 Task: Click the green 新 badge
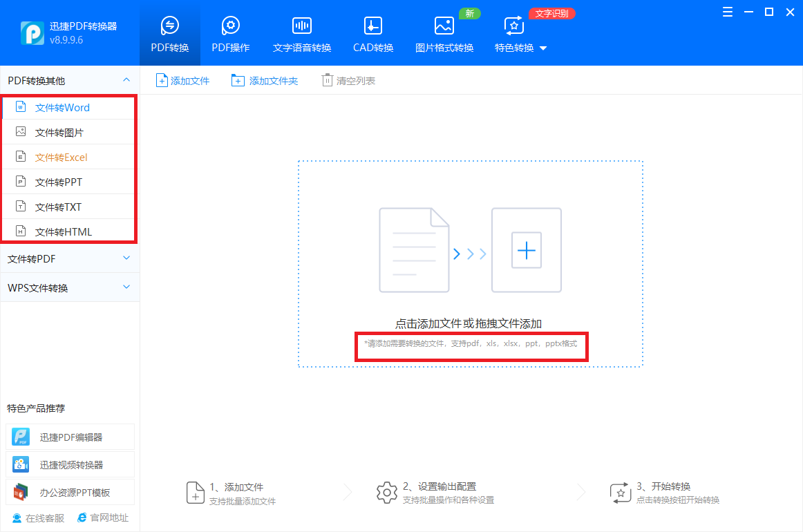tap(470, 13)
